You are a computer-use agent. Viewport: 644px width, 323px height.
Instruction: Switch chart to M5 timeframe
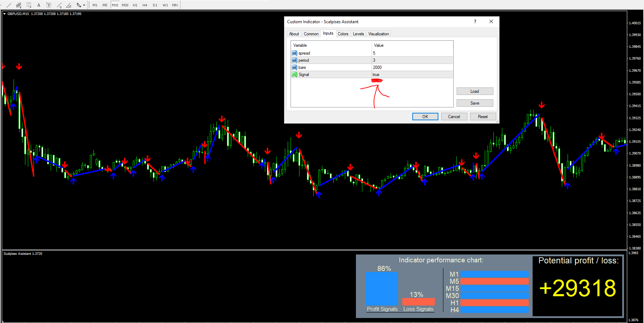click(105, 5)
